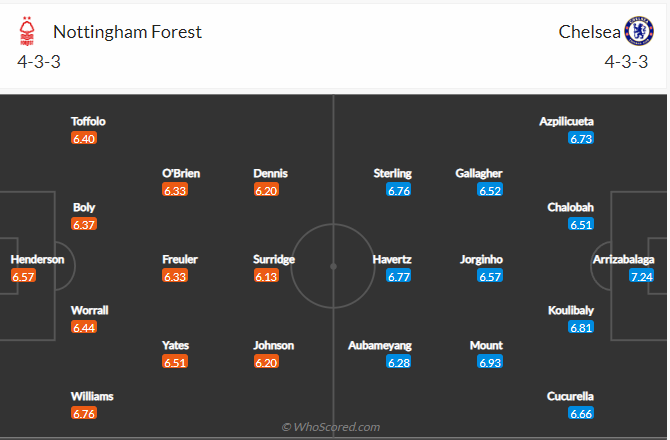The height and width of the screenshot is (440, 670).
Task: Select player Havertz on the pitch
Action: coord(391,259)
